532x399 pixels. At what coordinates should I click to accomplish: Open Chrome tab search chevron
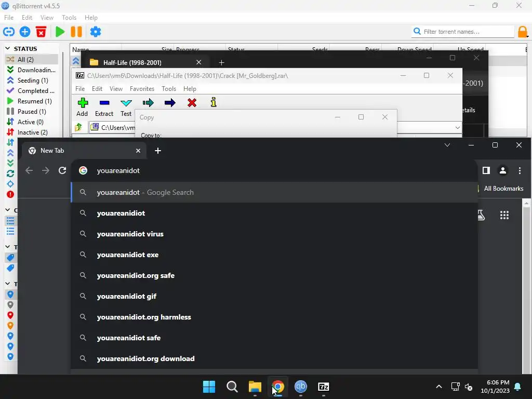[447, 145]
